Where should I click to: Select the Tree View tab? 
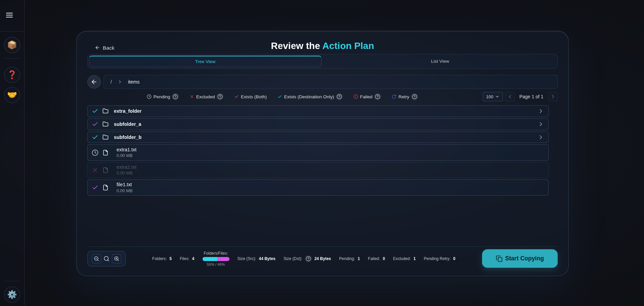205,61
